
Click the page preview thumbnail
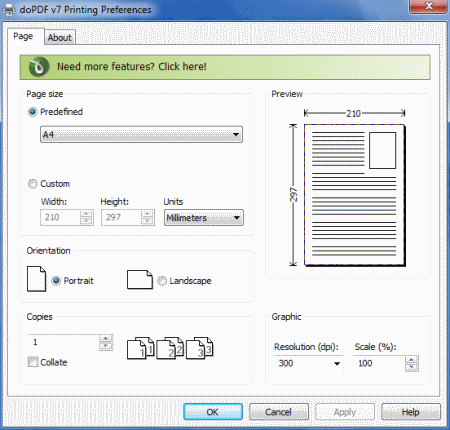coord(355,195)
